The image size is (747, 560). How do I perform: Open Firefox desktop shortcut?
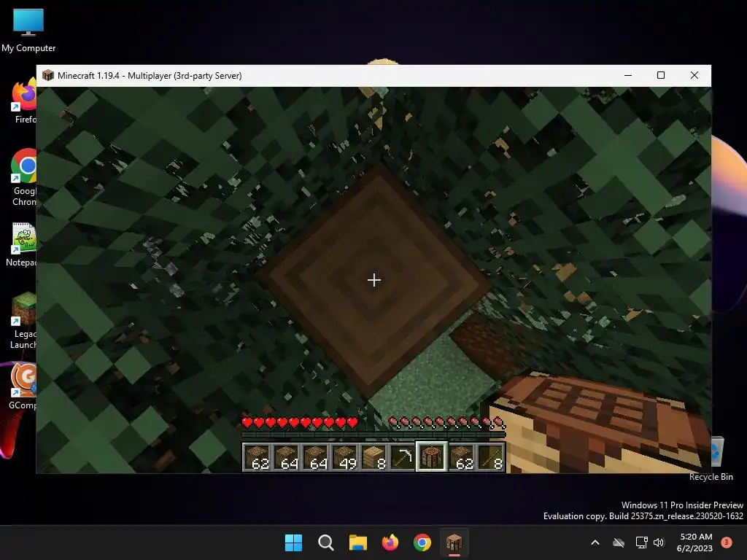(x=24, y=102)
